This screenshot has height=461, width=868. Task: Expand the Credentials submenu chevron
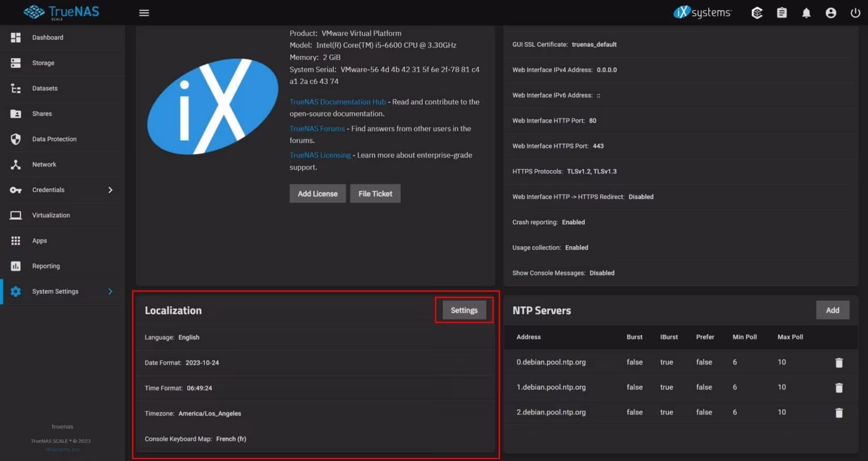110,190
